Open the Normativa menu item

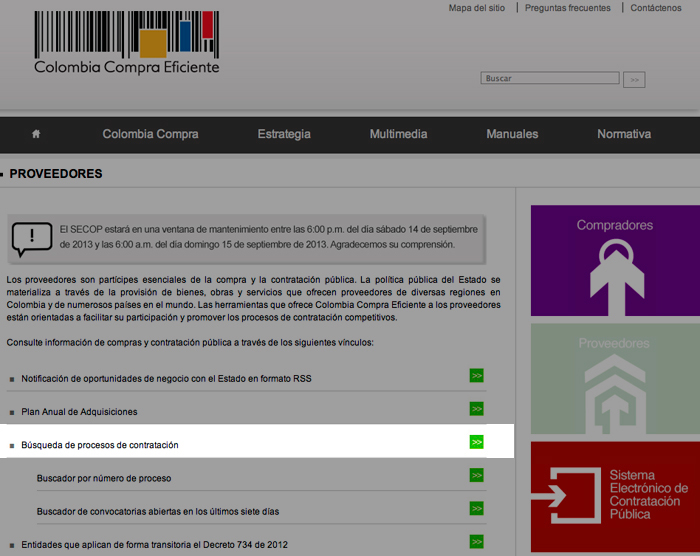tap(624, 134)
